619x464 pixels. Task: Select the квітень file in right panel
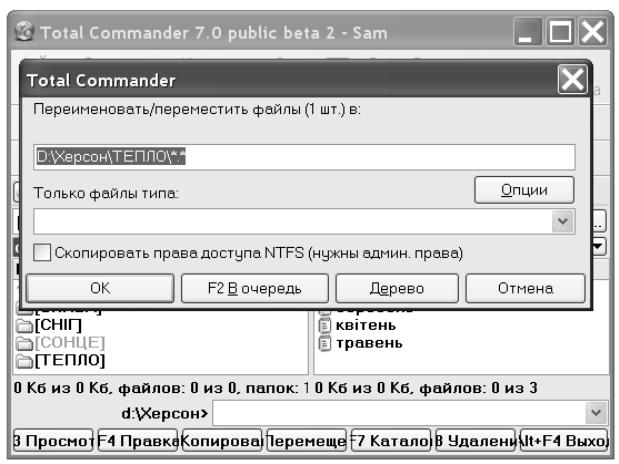[x=366, y=325]
